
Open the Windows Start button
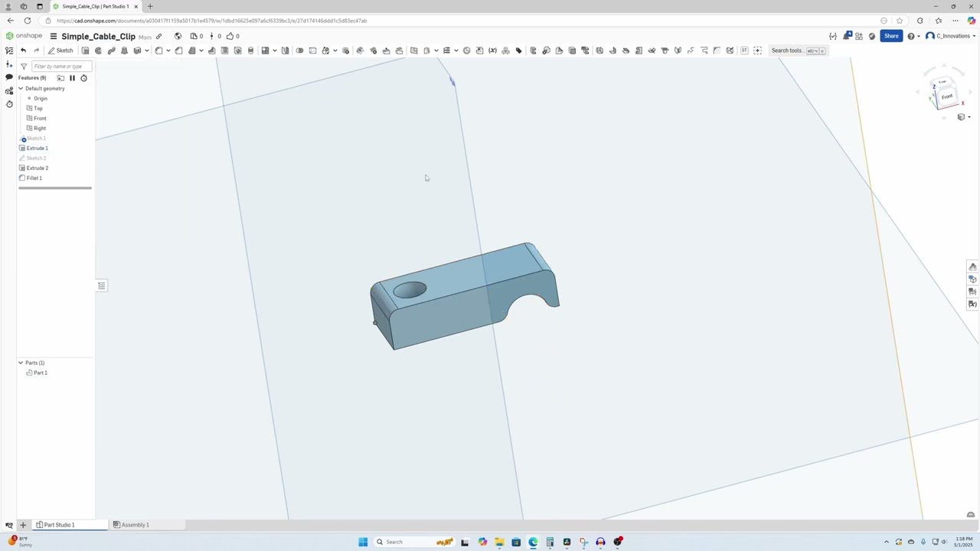(x=363, y=542)
